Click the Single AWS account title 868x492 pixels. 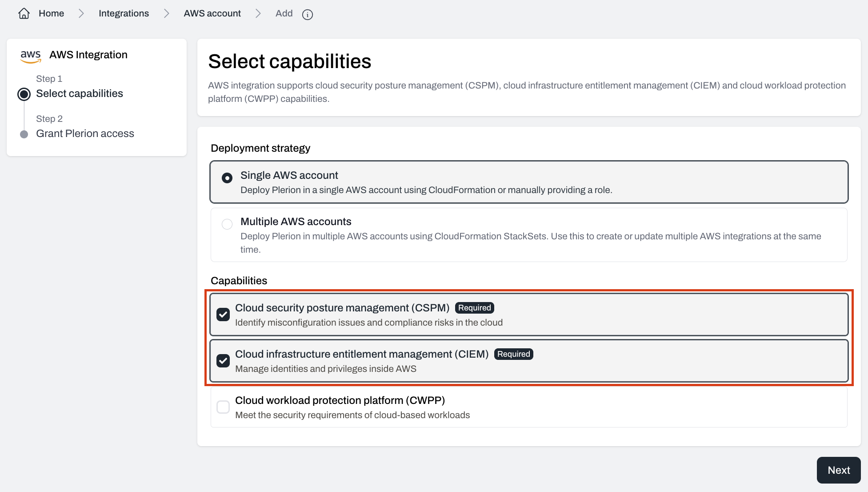point(289,175)
